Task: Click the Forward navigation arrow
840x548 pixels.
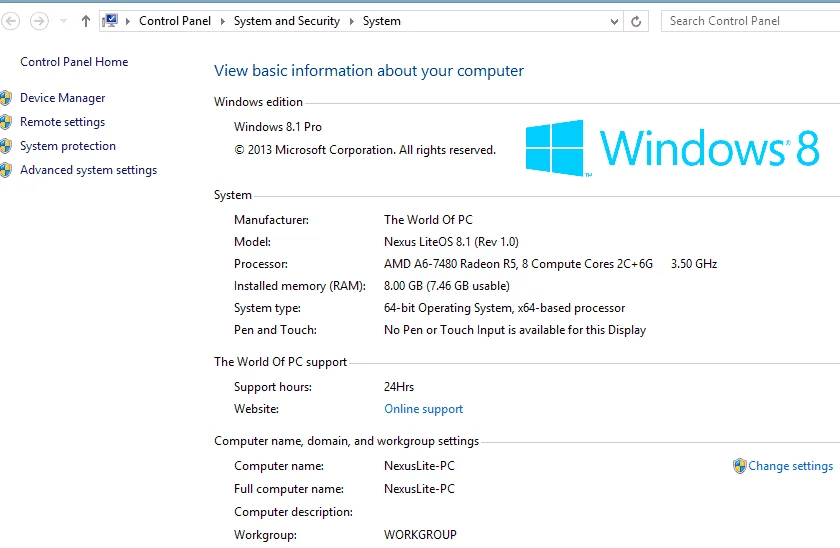Action: (x=39, y=21)
